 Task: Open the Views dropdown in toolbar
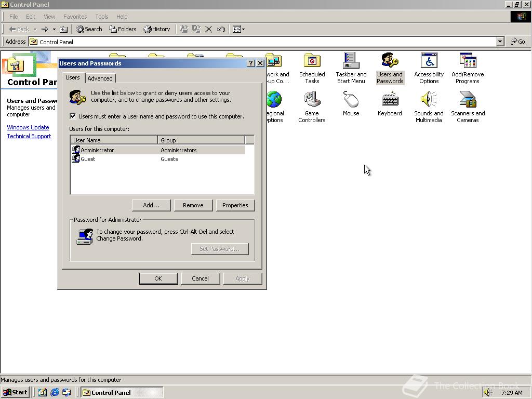239,29
